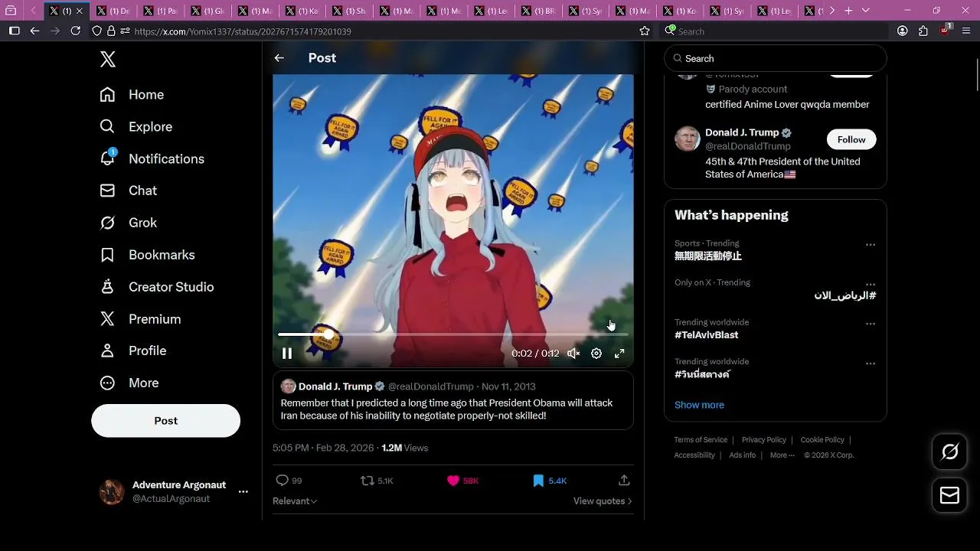Open Creator Studio
The width and height of the screenshot is (980, 551).
click(156, 287)
